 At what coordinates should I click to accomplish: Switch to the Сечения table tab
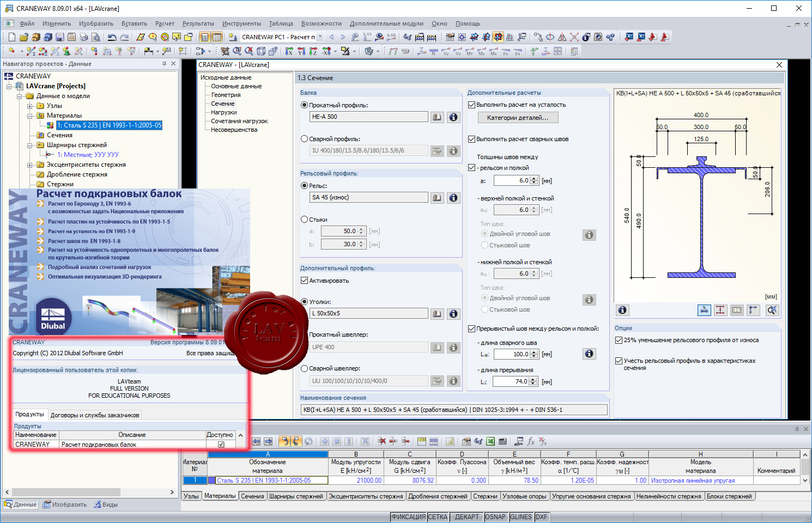click(252, 496)
